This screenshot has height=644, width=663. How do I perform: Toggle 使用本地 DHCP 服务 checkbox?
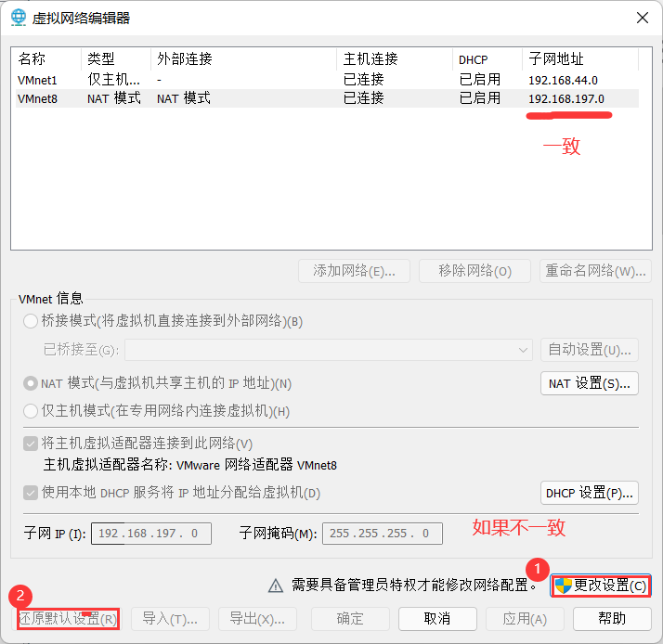31,493
